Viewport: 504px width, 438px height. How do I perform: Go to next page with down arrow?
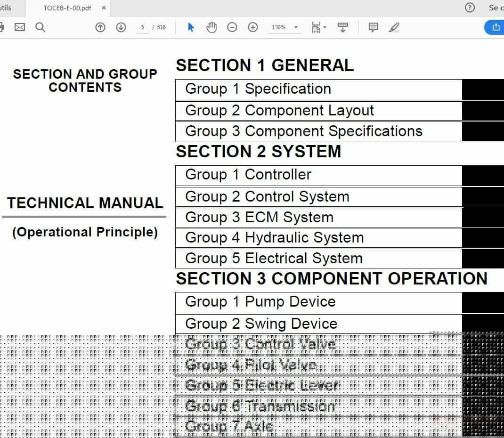pos(121,27)
